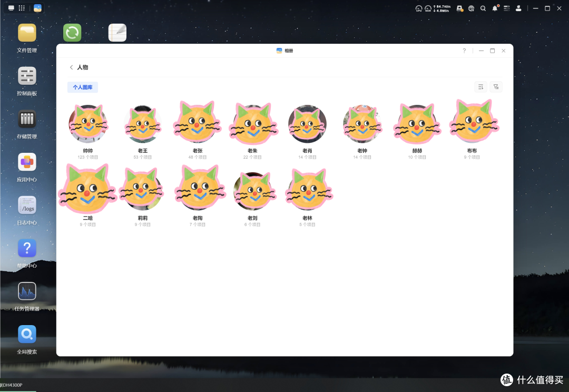Open the notepad app desktop icon
Screen dimensions: 569x392
coord(117,33)
